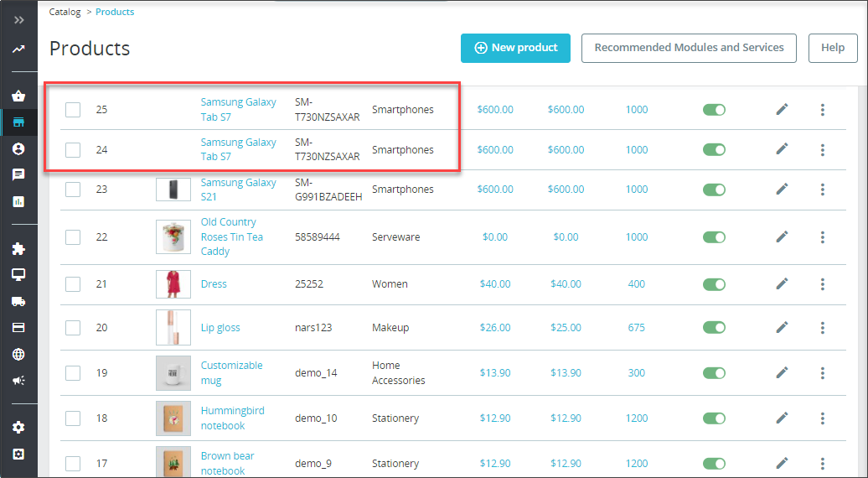
Task: Click the red Dress product thumbnail
Action: tap(173, 284)
